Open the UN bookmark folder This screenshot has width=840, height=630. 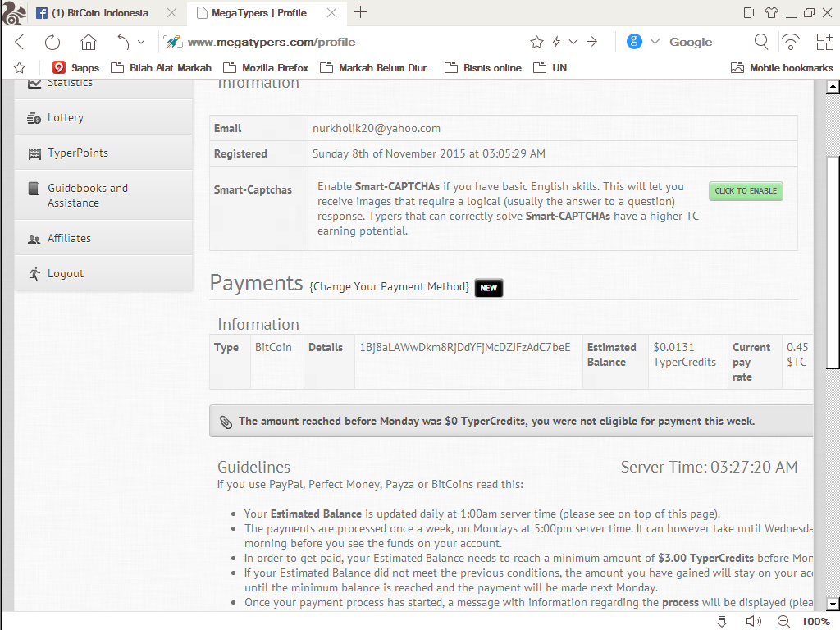550,67
